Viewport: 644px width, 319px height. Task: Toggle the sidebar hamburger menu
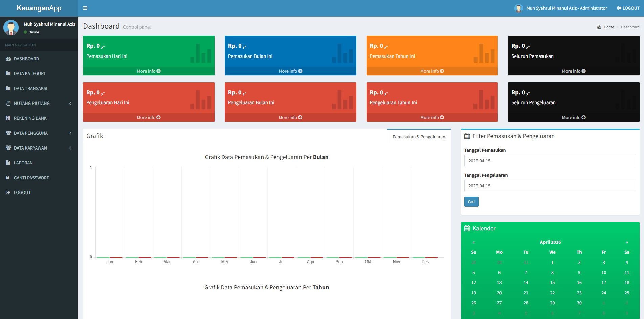tap(85, 8)
